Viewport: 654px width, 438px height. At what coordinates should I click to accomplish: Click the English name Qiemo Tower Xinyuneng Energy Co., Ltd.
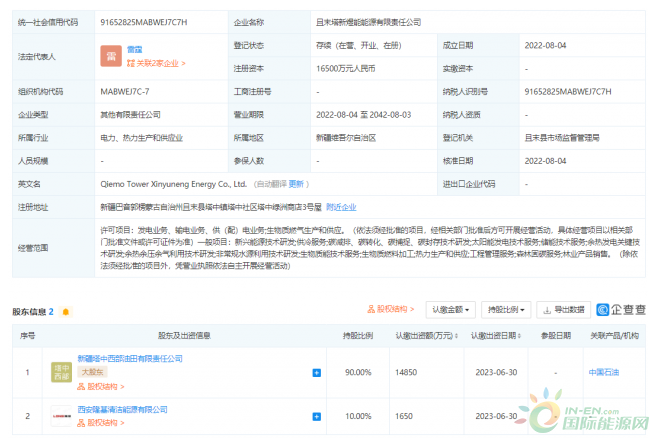[x=174, y=184]
